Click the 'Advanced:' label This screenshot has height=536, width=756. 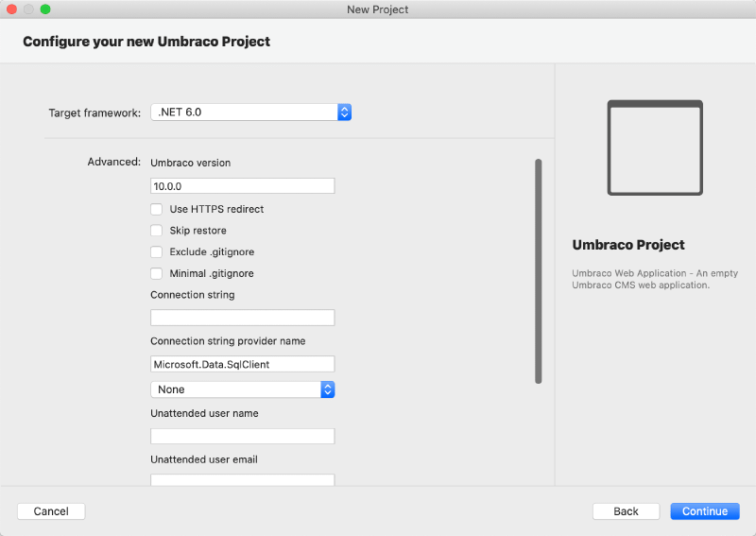coord(114,162)
